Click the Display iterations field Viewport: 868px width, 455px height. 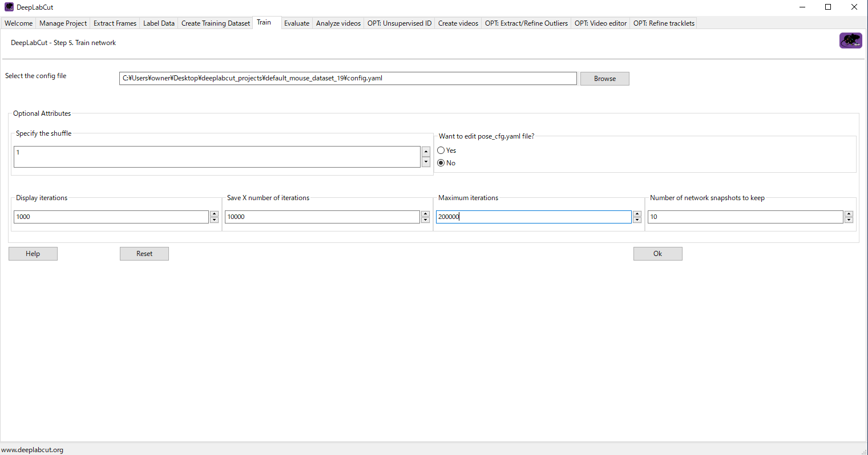pyautogui.click(x=111, y=217)
